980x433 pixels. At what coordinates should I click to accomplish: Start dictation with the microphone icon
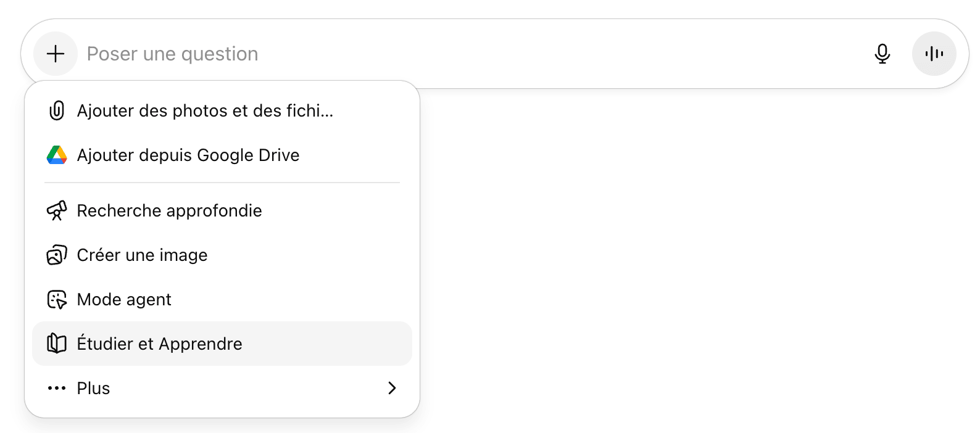(882, 54)
